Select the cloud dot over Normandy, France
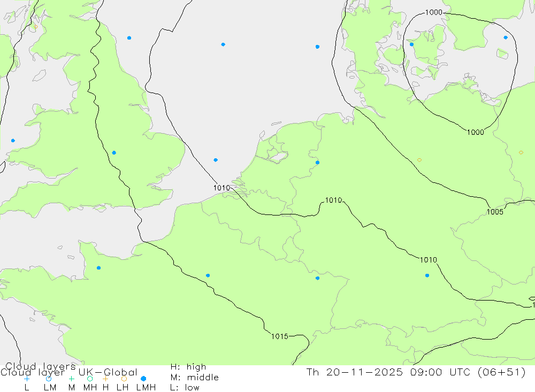This screenshot has height=392, width=535. click(x=98, y=268)
